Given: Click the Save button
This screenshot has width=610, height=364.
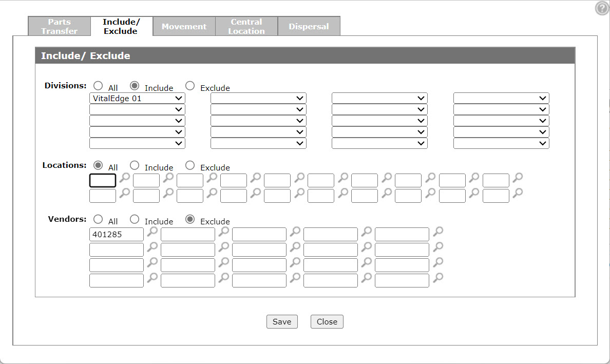Looking at the screenshot, I should tap(282, 321).
